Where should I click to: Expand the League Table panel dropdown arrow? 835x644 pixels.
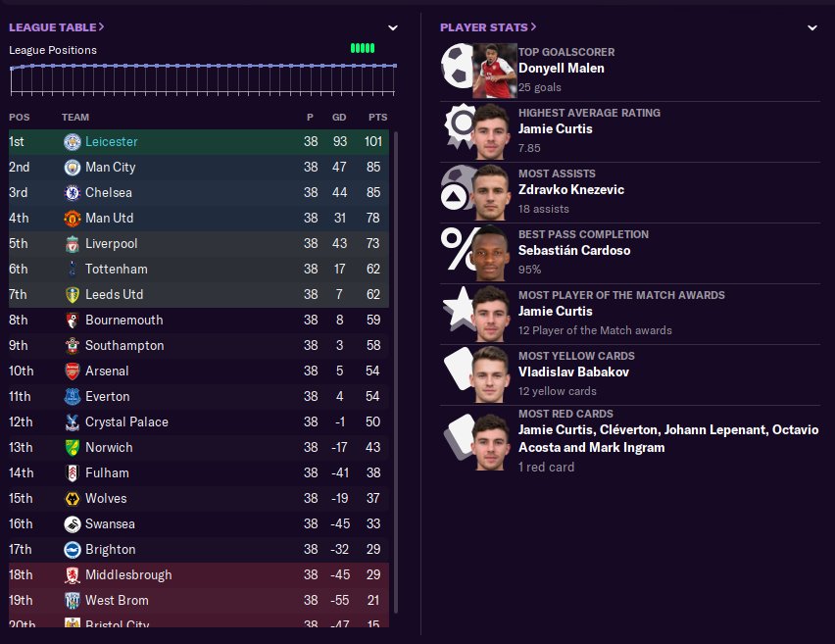tap(393, 28)
